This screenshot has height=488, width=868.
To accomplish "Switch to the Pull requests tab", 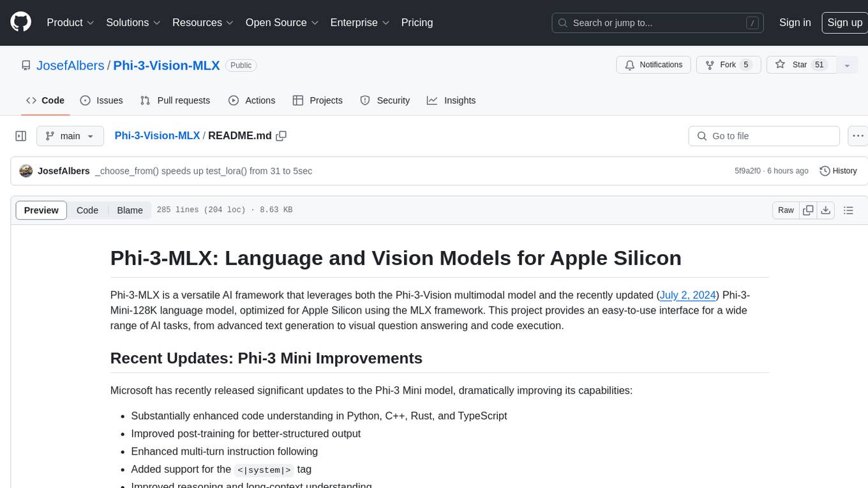I will [x=175, y=100].
